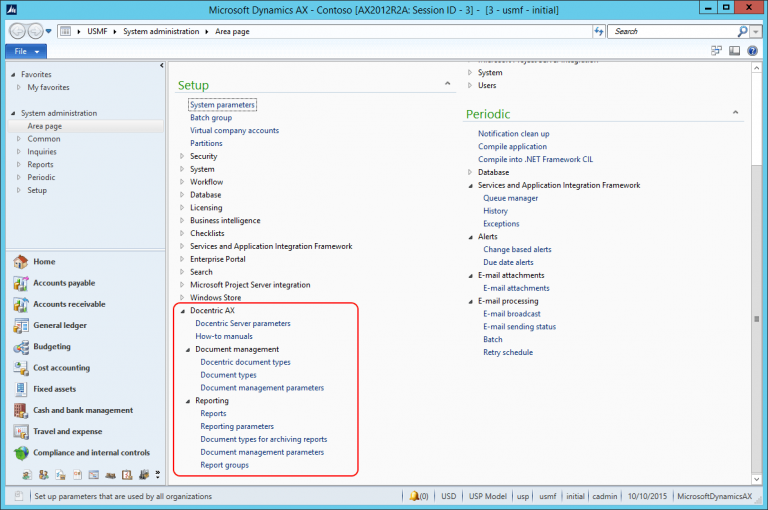Click System administration in the breadcrumb

(161, 31)
